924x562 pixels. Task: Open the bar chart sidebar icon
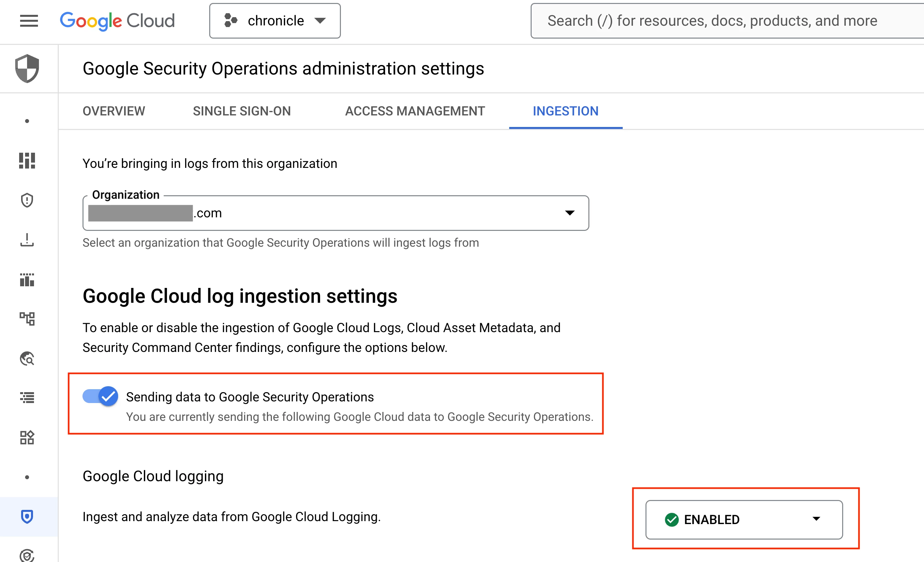[x=27, y=280]
